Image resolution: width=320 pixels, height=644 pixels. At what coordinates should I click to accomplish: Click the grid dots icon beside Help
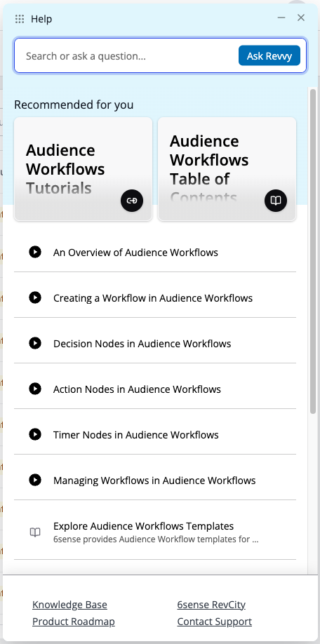pos(20,19)
